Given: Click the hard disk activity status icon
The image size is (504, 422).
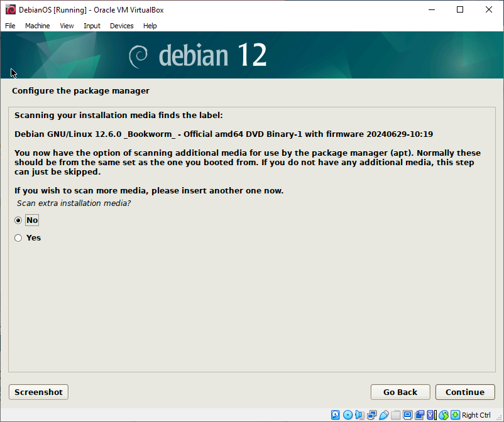Looking at the screenshot, I should pos(335,415).
